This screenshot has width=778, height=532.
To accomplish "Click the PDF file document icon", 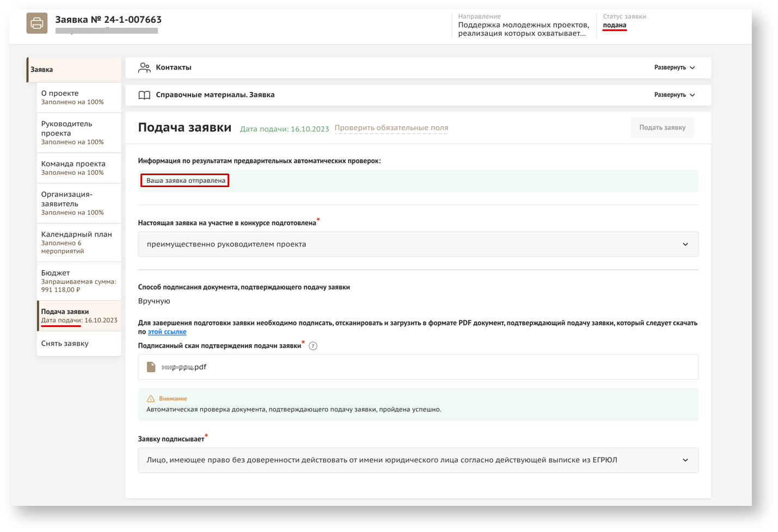I will point(151,367).
